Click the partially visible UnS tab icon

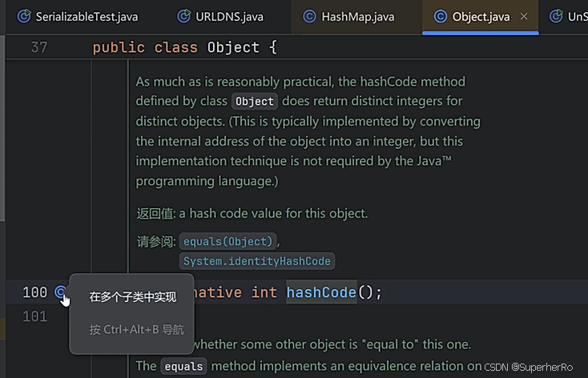pyautogui.click(x=556, y=16)
